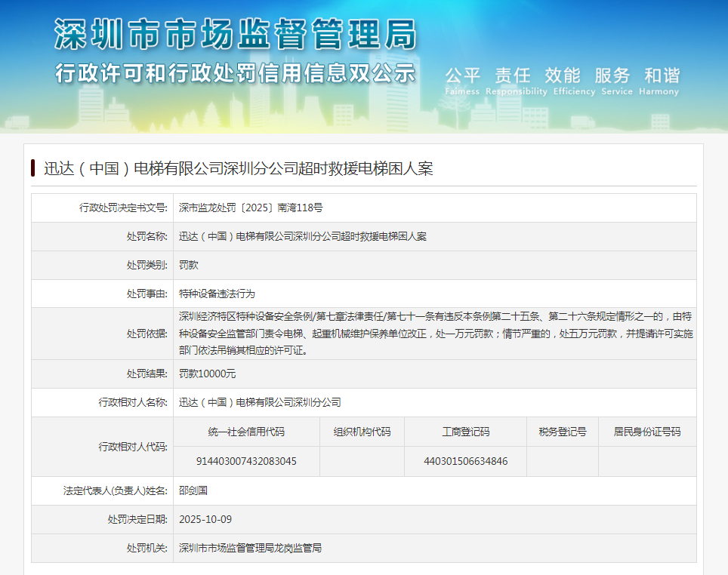Click the page heading case title above the table
Screen dimensions: 728x575
pos(239,168)
